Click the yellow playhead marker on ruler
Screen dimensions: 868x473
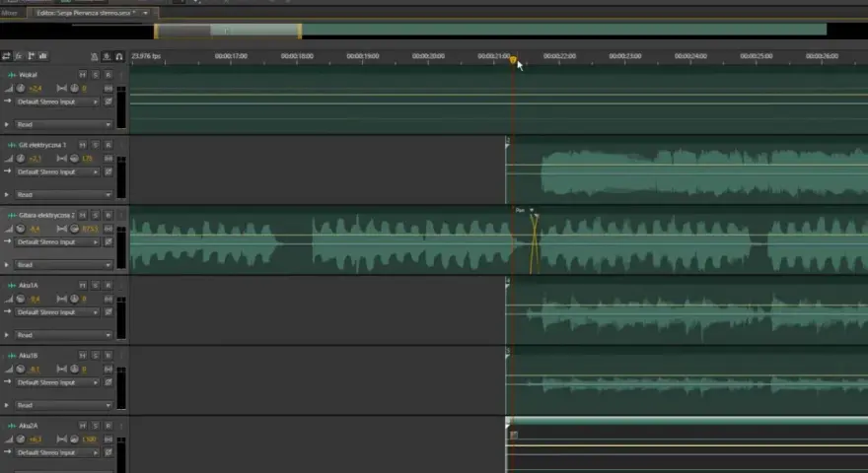click(513, 60)
